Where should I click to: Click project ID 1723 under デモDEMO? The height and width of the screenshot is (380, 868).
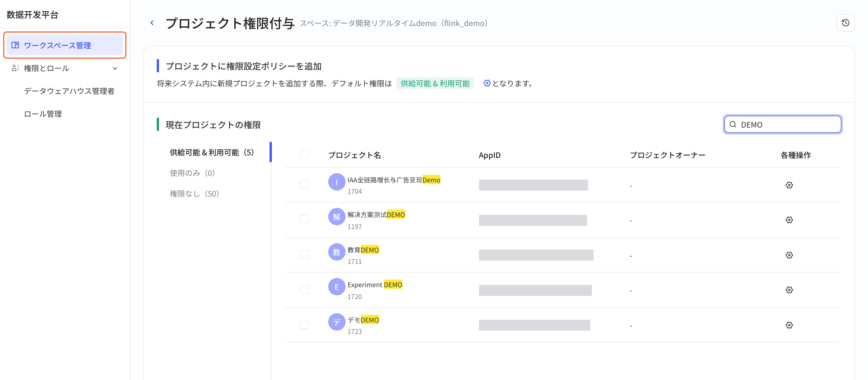click(x=355, y=331)
